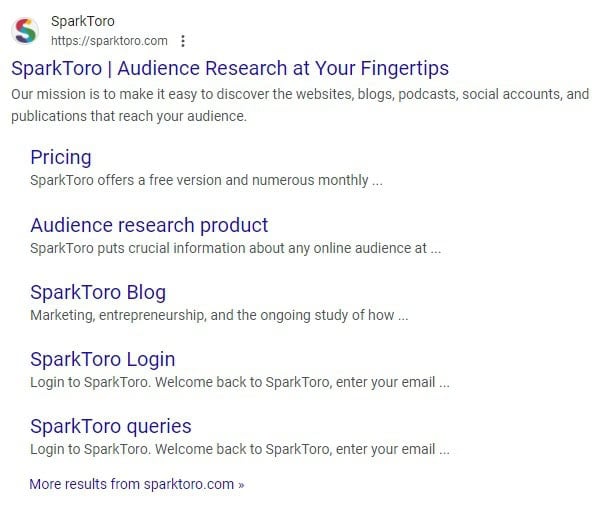Click snippet 'Marketing, entrepreneurship, and the ongoing study'

click(x=219, y=315)
